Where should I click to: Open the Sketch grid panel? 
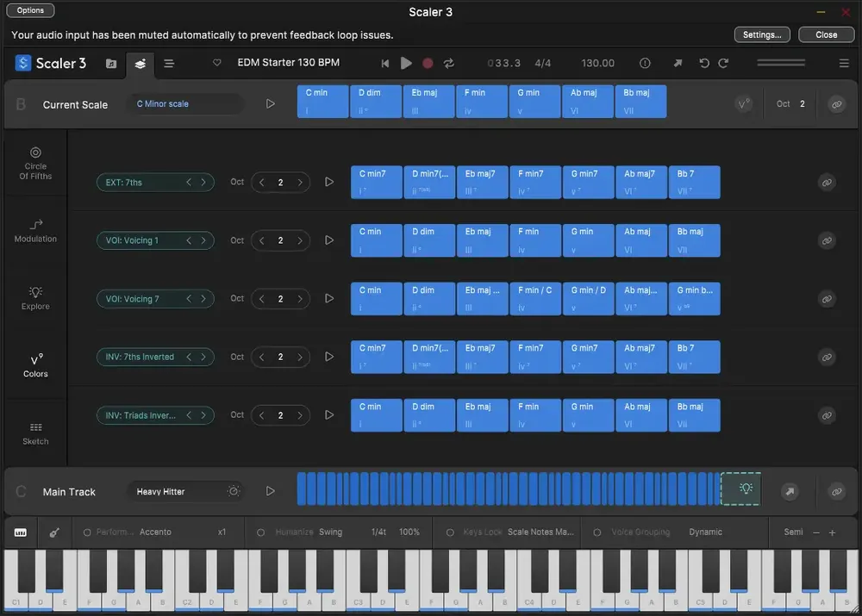[x=35, y=433]
